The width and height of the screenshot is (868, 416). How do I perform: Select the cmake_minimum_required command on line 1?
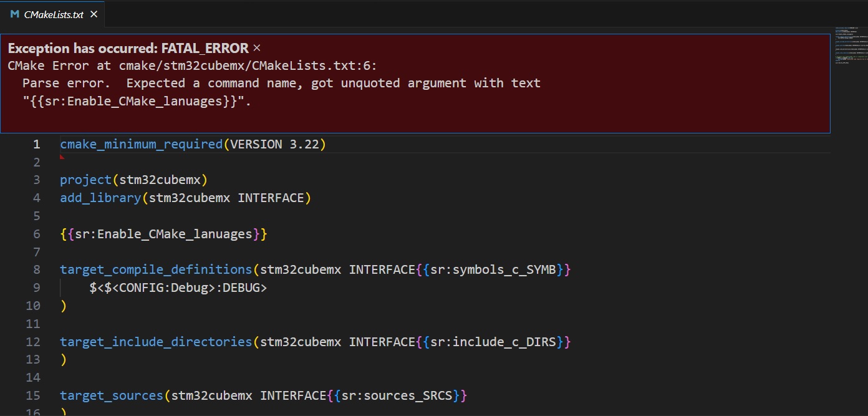click(x=140, y=143)
